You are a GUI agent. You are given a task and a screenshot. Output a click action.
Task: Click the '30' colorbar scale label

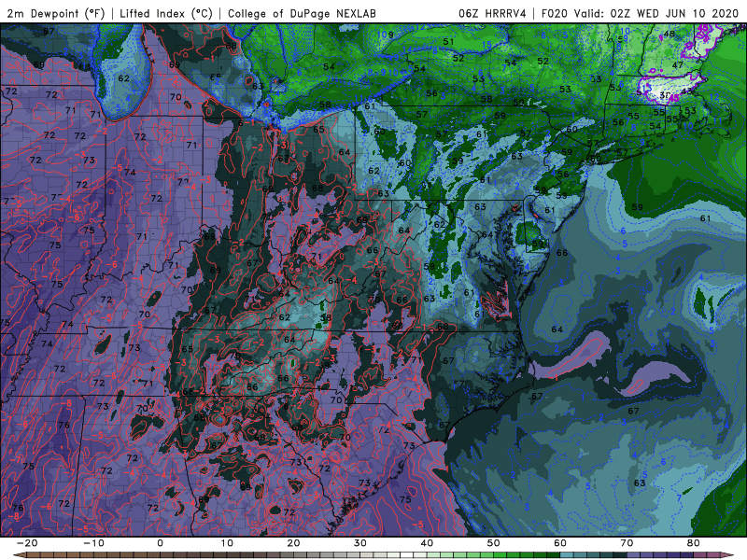(x=360, y=543)
